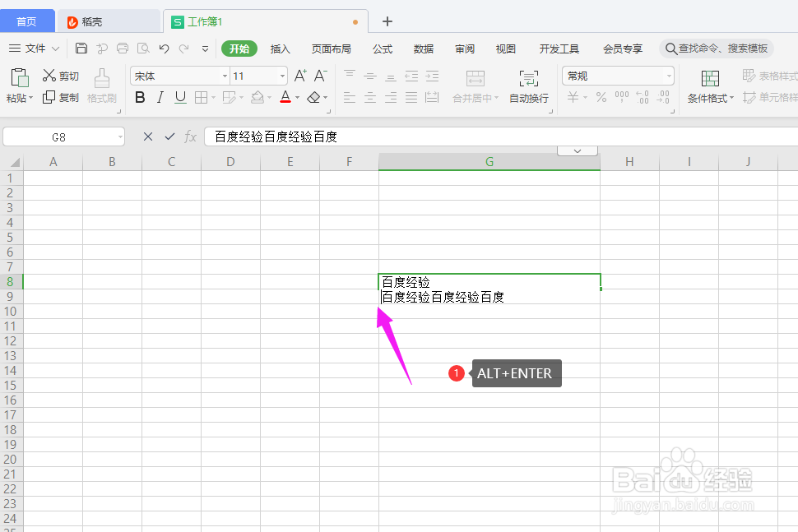Toggle underline formatting
Viewport: 798px width, 532px height.
[x=180, y=97]
